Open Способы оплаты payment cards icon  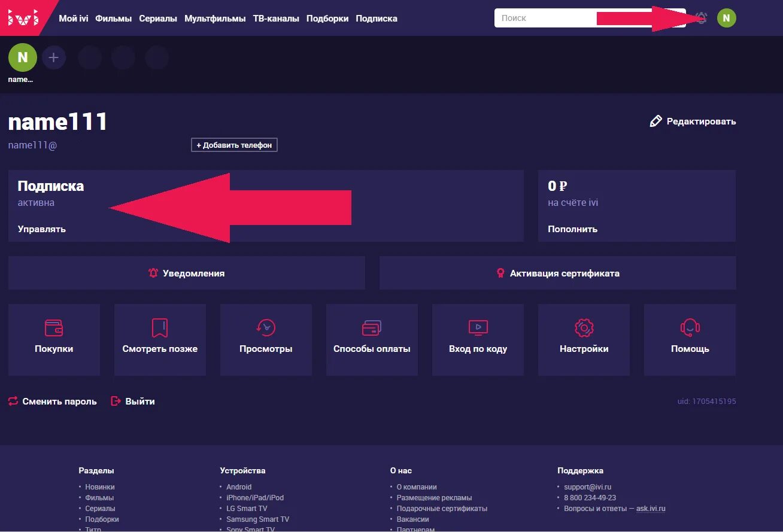coord(372,328)
